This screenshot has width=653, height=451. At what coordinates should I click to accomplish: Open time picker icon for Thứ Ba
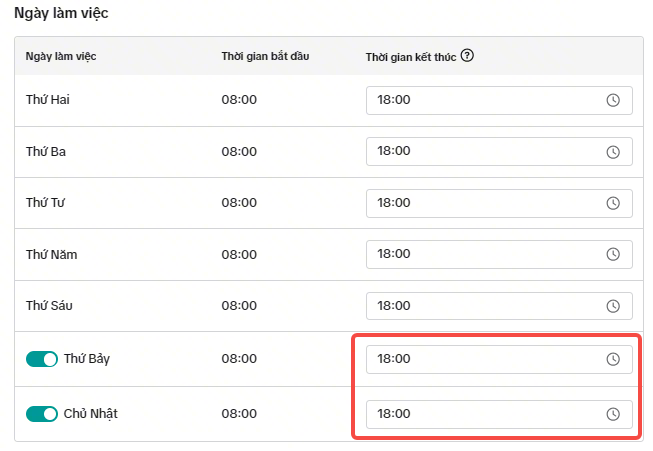[x=614, y=151]
